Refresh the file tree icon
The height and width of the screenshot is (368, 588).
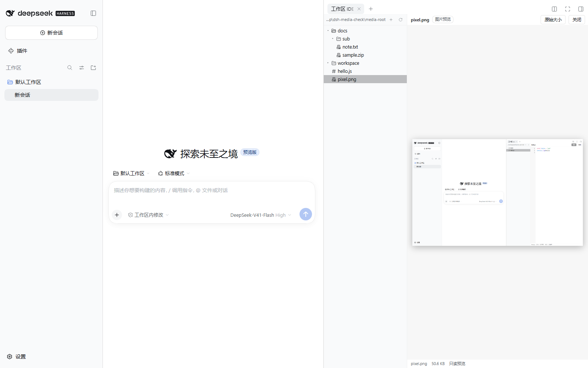(x=401, y=20)
